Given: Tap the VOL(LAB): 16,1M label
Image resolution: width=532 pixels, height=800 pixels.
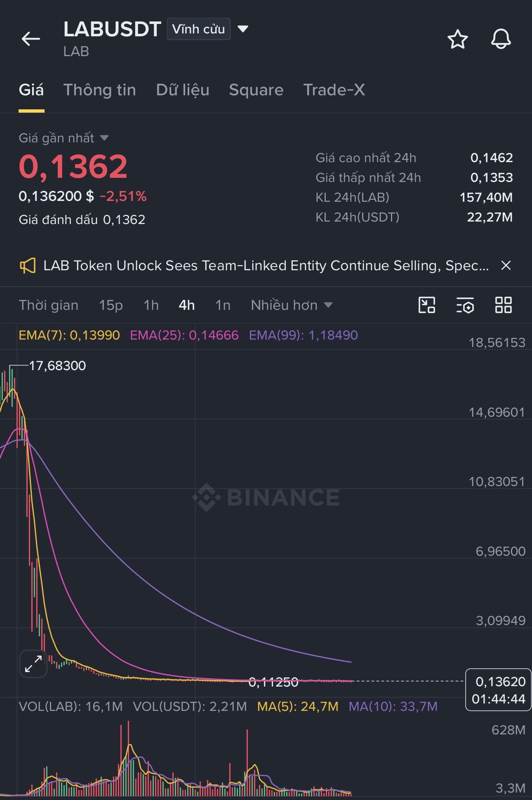Looking at the screenshot, I should [71, 706].
